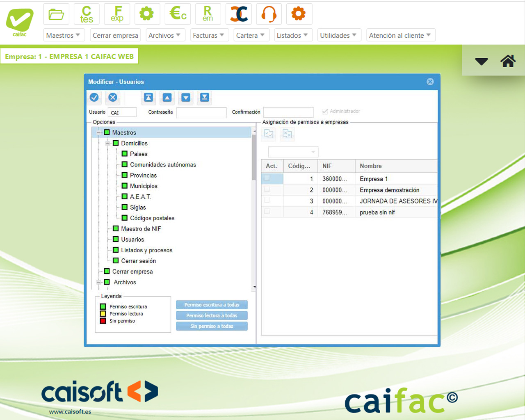Click Permiso escritura a todas button

tap(212, 305)
